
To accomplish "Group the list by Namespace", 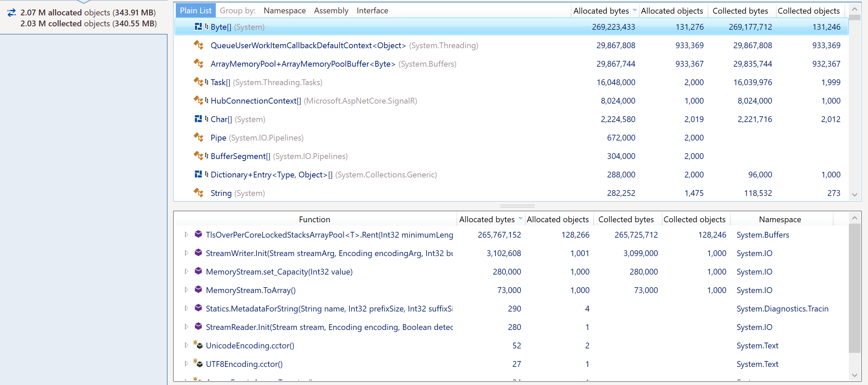I will pyautogui.click(x=284, y=10).
